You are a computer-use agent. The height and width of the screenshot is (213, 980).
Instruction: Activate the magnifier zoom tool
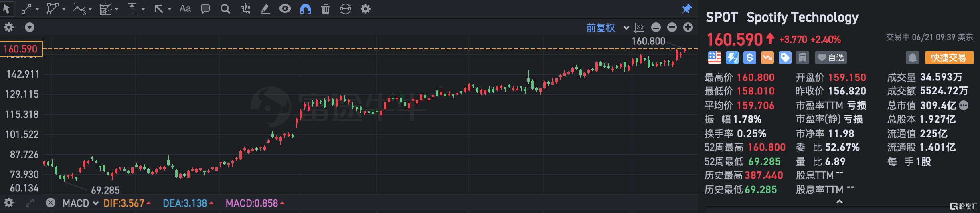225,9
